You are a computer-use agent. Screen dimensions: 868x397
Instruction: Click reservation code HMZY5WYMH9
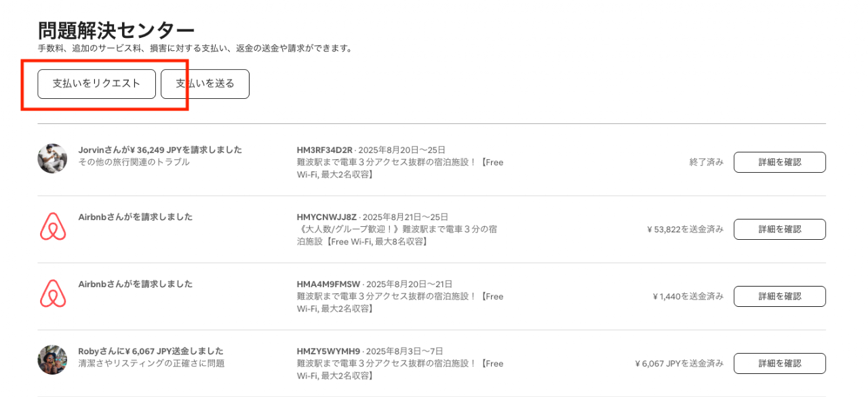(x=328, y=351)
